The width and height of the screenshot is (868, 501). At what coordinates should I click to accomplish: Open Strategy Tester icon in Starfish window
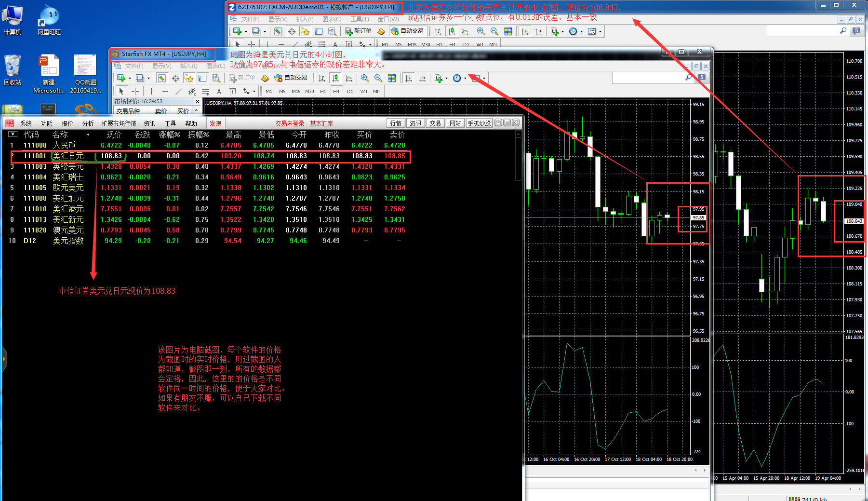216,78
